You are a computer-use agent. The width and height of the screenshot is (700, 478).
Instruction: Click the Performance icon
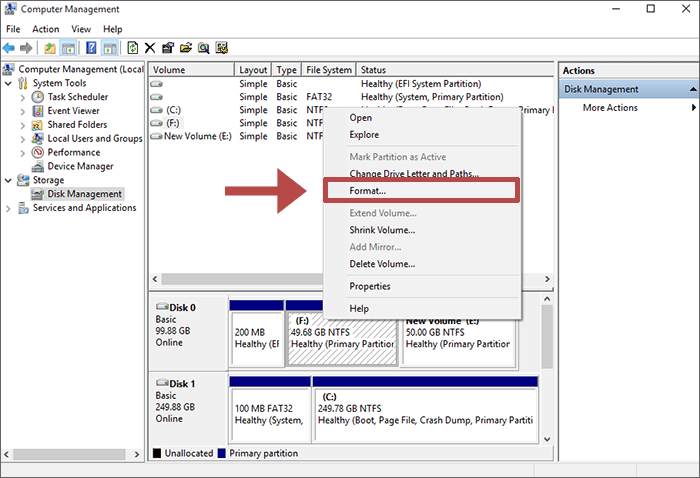coord(38,152)
